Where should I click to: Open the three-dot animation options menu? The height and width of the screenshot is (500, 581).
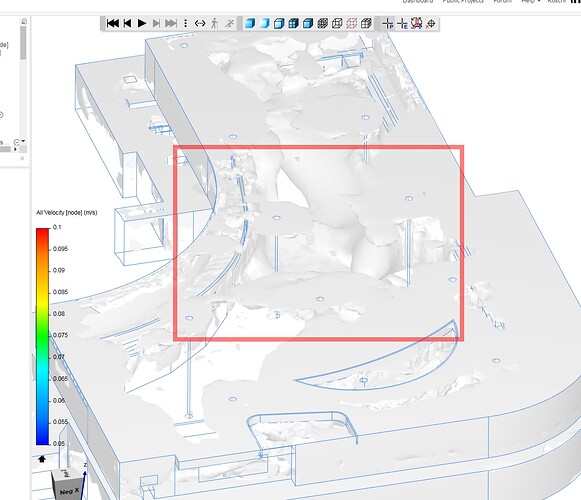(x=185, y=23)
